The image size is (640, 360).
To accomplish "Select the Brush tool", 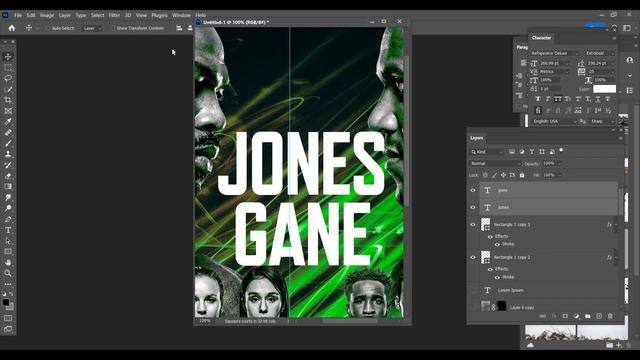I will pyautogui.click(x=8, y=143).
